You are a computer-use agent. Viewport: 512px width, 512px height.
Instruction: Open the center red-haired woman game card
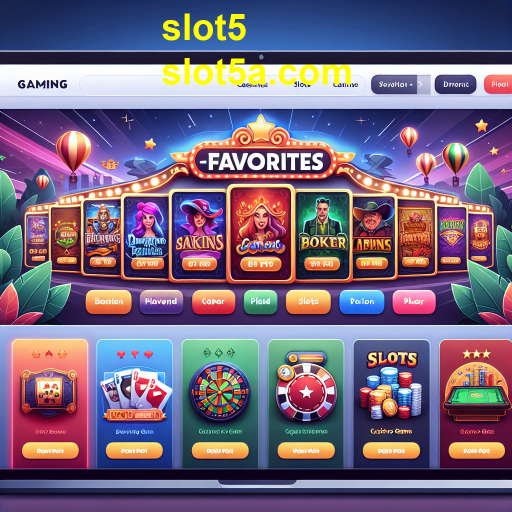pyautogui.click(x=261, y=234)
